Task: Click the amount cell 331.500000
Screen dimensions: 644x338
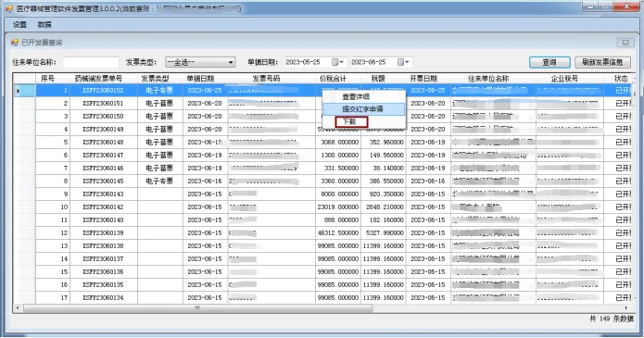Action: [x=338, y=168]
